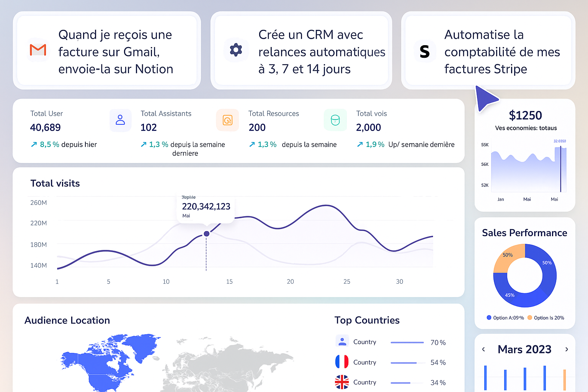Image resolution: width=588 pixels, height=392 pixels.
Task: Go to previous month before Mars 2023
Action: tap(483, 350)
